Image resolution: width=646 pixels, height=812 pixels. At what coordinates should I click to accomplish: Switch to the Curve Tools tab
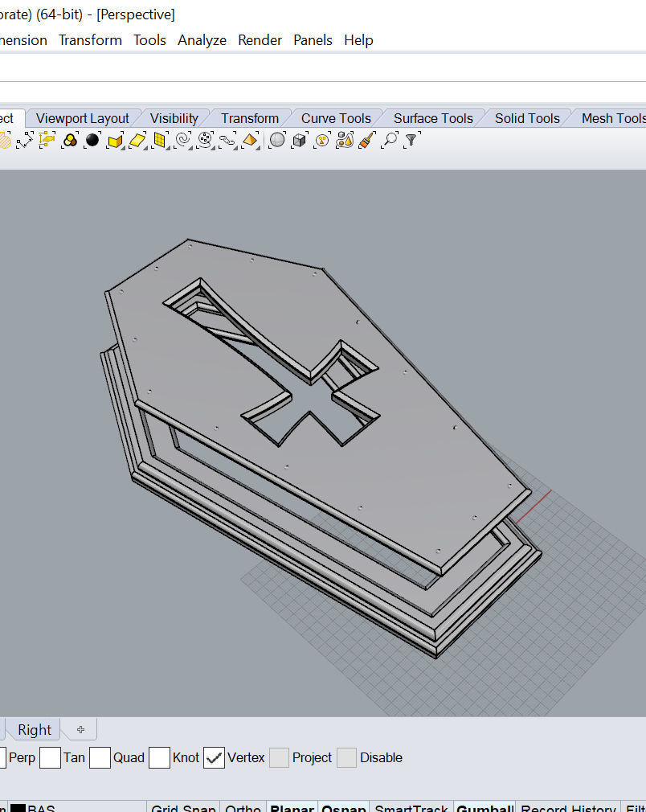click(336, 119)
